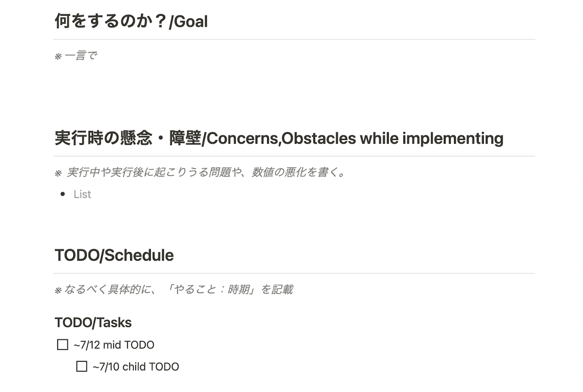
Task: Click the bullet dot beside List
Action: [x=63, y=194]
